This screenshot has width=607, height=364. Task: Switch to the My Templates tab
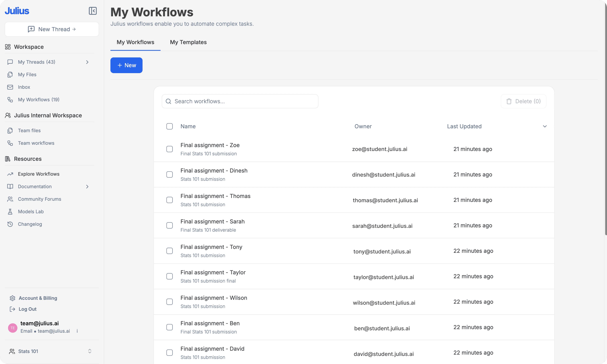pyautogui.click(x=188, y=42)
